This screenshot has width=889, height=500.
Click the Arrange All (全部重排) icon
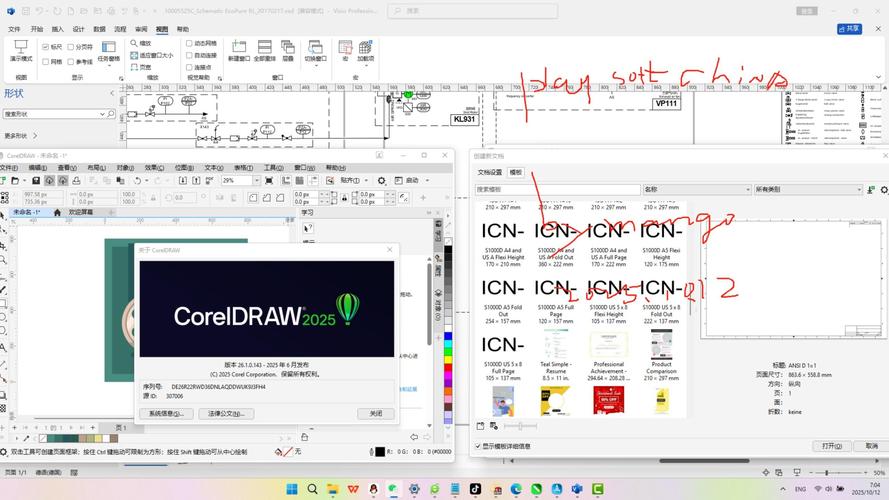click(264, 48)
